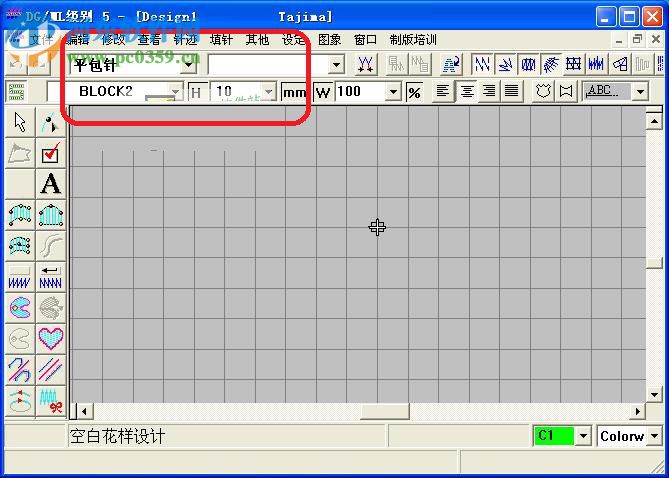This screenshot has width=669, height=478.
Task: Center-align the lettering
Action: click(x=466, y=91)
